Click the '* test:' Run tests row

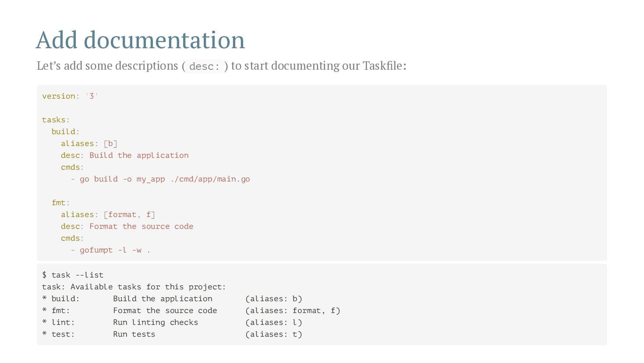click(x=172, y=334)
